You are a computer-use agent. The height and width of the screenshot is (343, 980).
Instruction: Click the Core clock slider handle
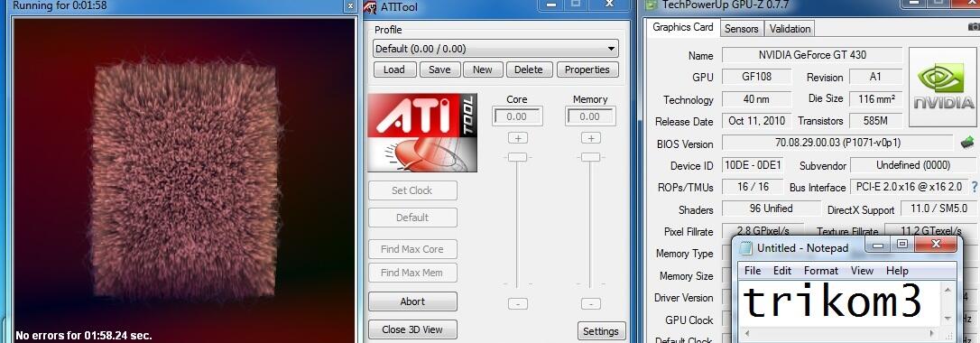point(517,157)
